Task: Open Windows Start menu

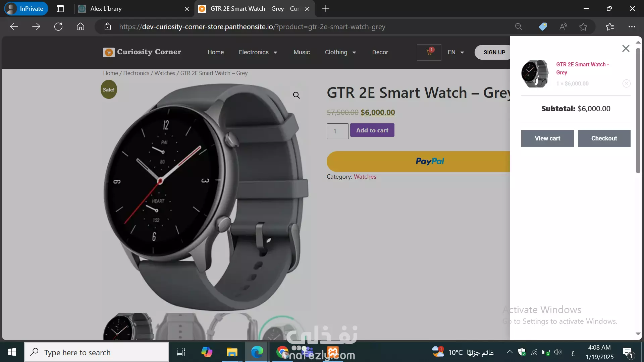Action: [x=12, y=352]
